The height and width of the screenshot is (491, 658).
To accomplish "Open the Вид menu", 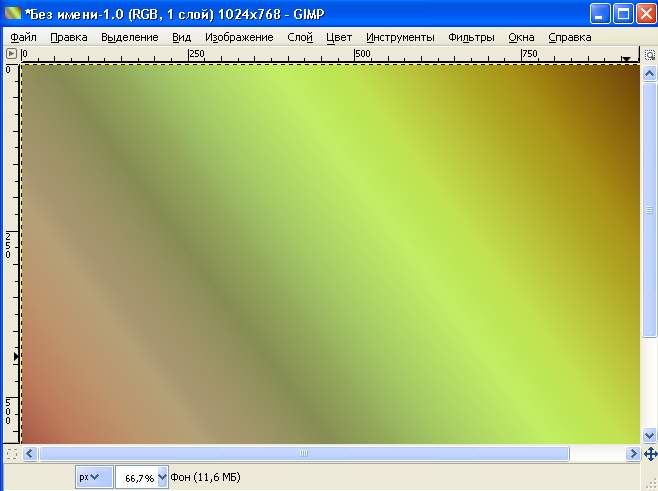I will [182, 37].
